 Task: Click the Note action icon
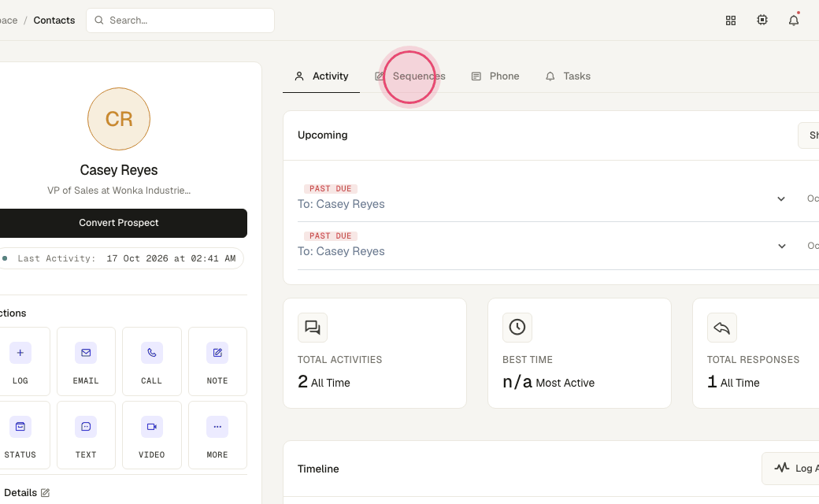click(217, 353)
